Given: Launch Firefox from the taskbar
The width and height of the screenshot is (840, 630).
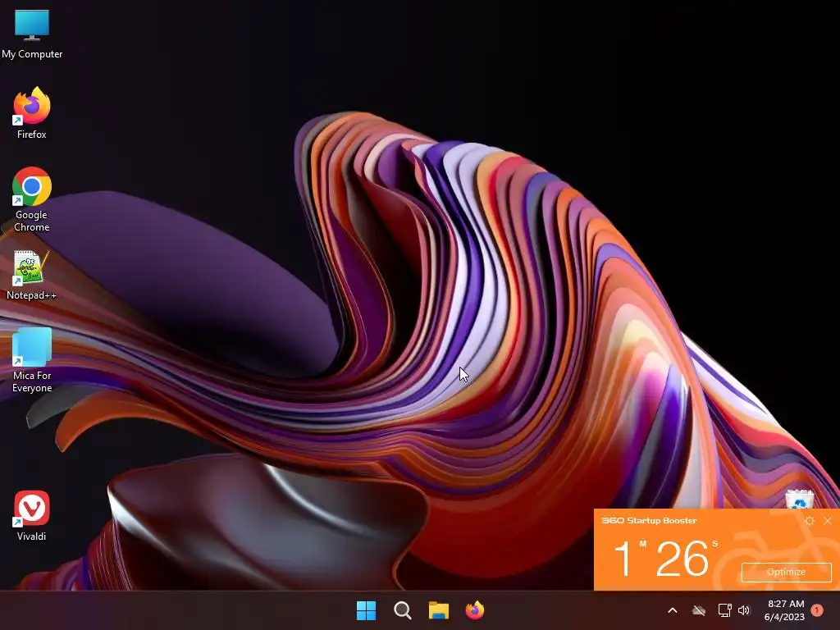Looking at the screenshot, I should pyautogui.click(x=475, y=610).
